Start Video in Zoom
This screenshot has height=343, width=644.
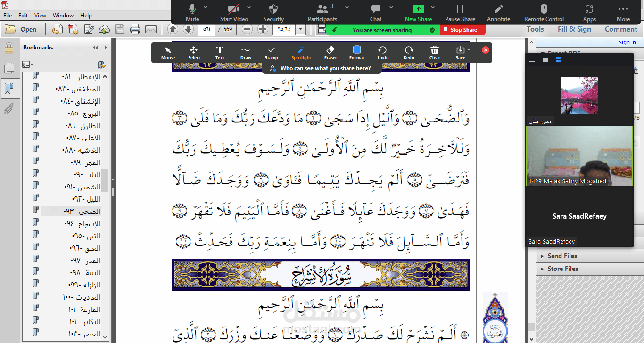coord(234,13)
